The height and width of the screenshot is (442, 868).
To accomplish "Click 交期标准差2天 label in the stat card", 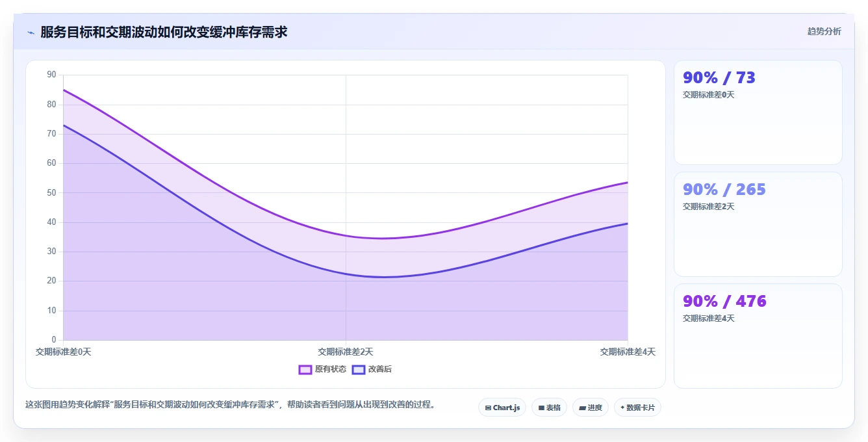I will pyautogui.click(x=708, y=207).
